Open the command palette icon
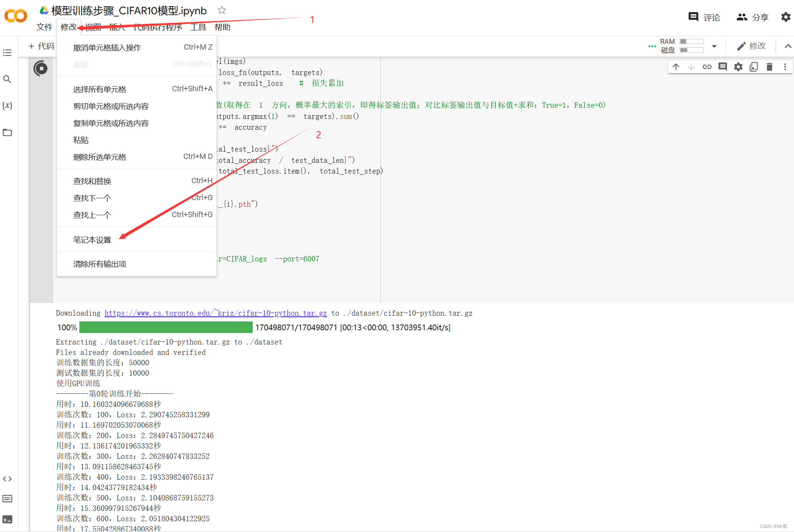Screen dimensions: 794x532 [x=7, y=499]
